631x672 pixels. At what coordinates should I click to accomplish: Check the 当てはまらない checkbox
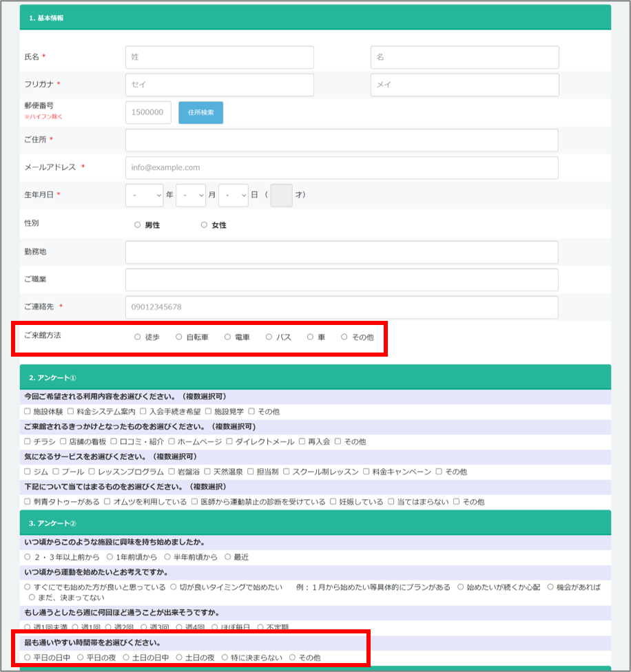point(391,502)
